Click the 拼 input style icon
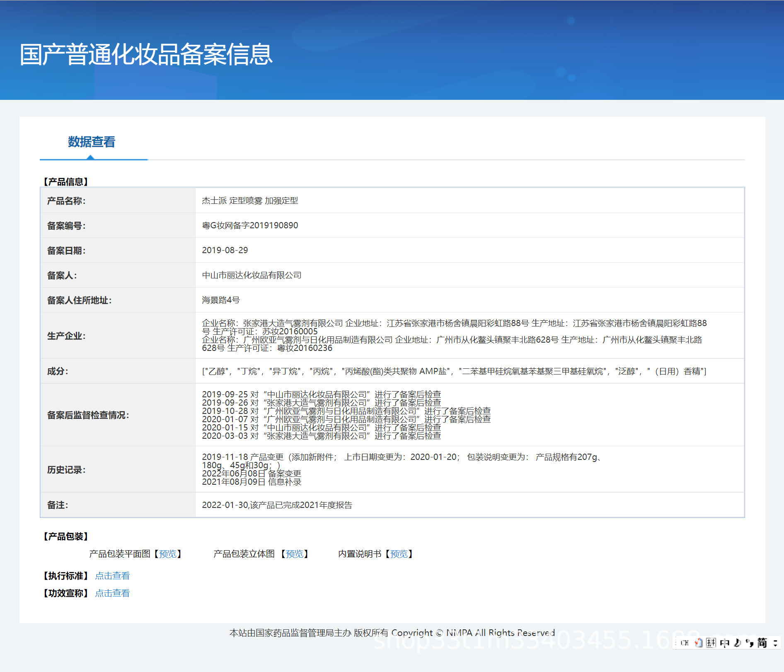Viewport: 784px width, 672px height. pos(711,643)
